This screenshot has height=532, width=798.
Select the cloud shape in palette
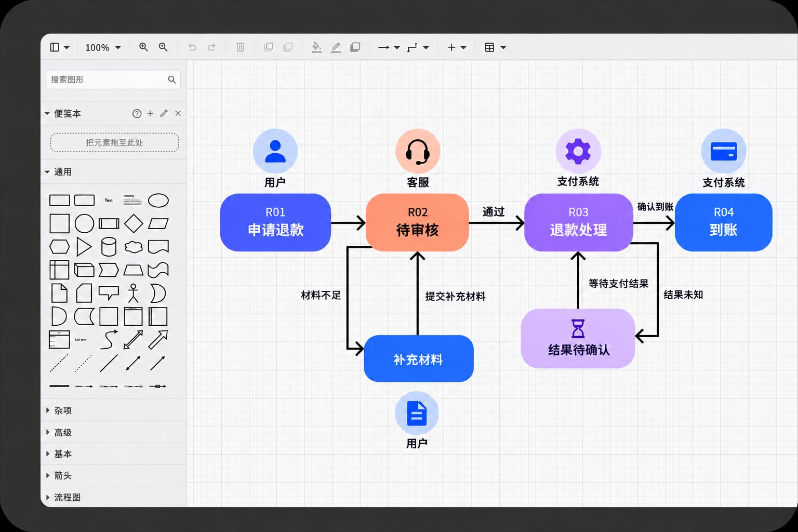pyautogui.click(x=134, y=247)
